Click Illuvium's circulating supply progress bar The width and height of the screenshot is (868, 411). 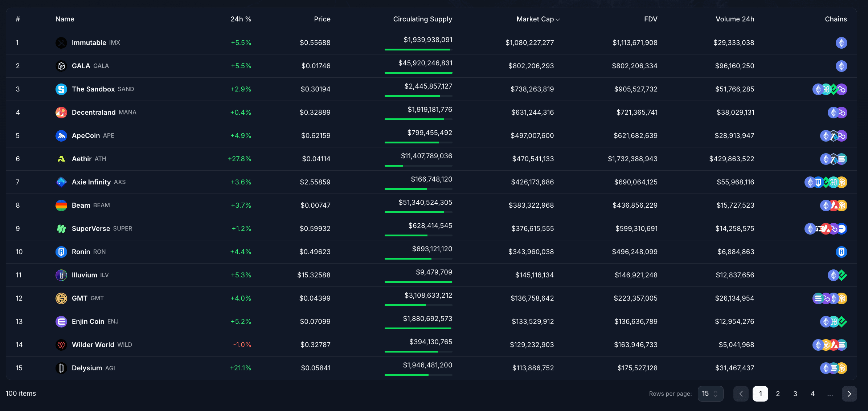[418, 282]
